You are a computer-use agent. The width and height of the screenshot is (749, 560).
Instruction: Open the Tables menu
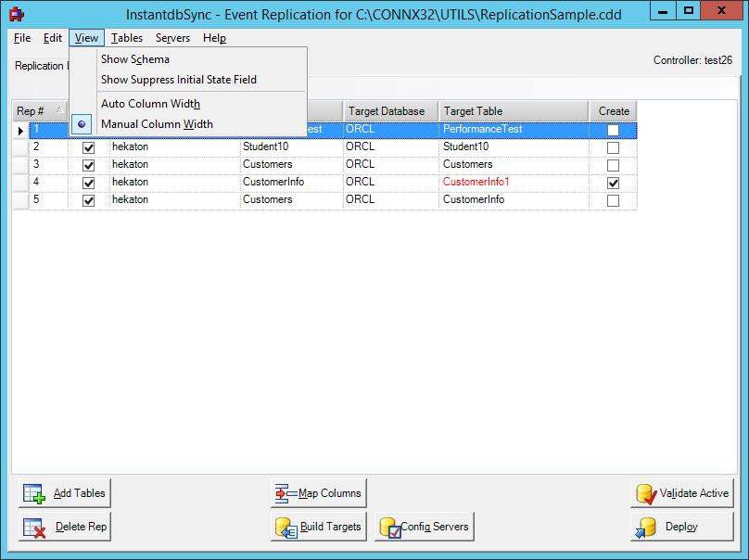point(126,38)
